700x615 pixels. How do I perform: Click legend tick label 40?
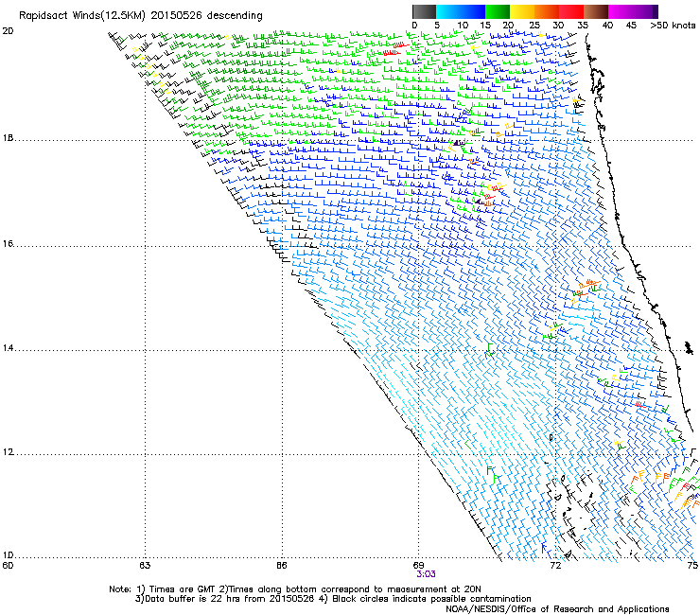(x=607, y=26)
